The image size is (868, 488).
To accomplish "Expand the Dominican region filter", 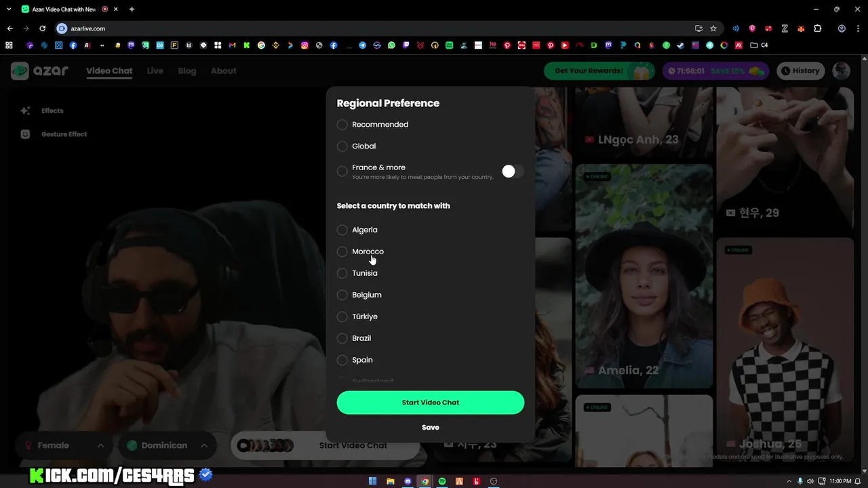I will (167, 445).
